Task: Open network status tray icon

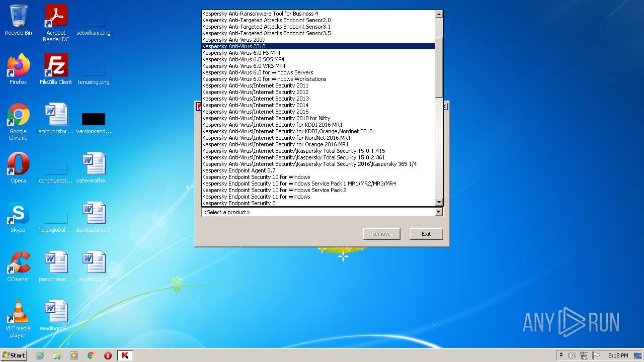Action: [584, 355]
